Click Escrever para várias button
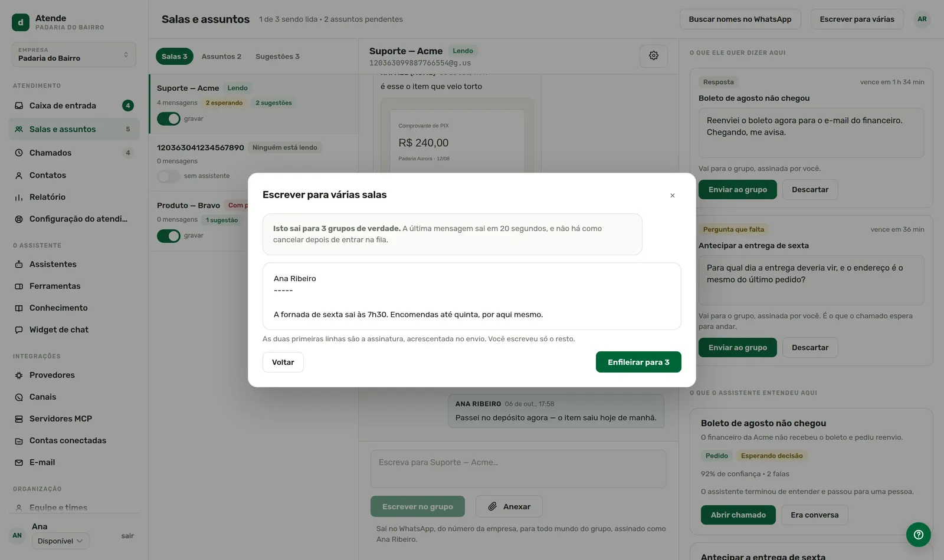This screenshot has width=944, height=560. tap(857, 19)
